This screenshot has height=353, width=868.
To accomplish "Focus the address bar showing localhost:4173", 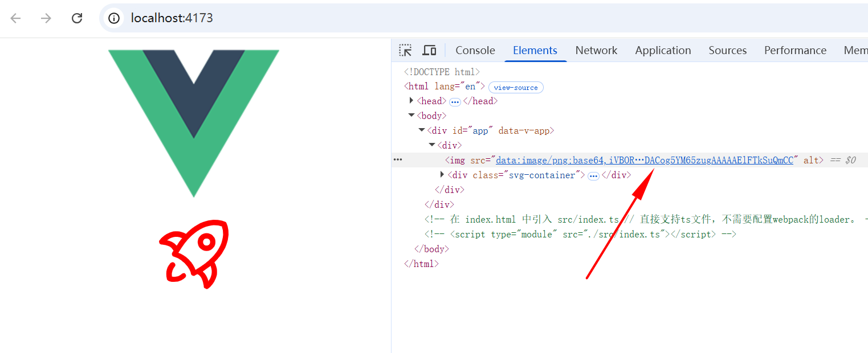I will pyautogui.click(x=484, y=18).
